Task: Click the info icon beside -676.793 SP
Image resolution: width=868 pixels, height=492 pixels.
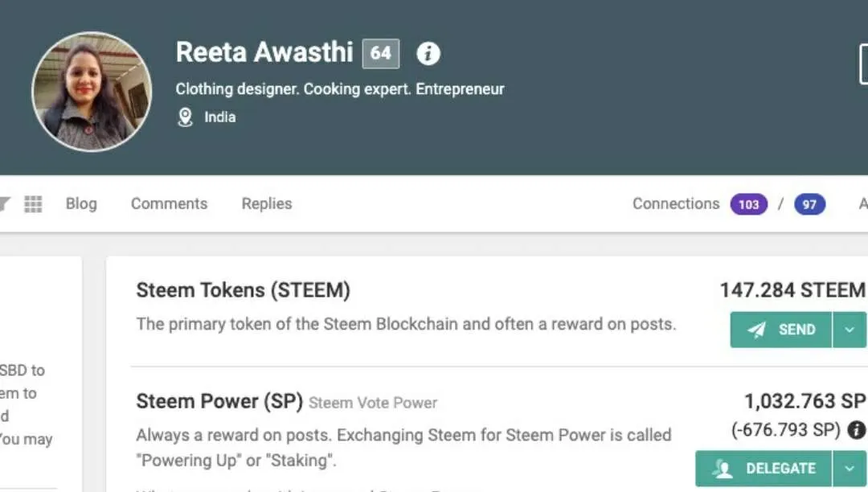Action: pyautogui.click(x=857, y=430)
